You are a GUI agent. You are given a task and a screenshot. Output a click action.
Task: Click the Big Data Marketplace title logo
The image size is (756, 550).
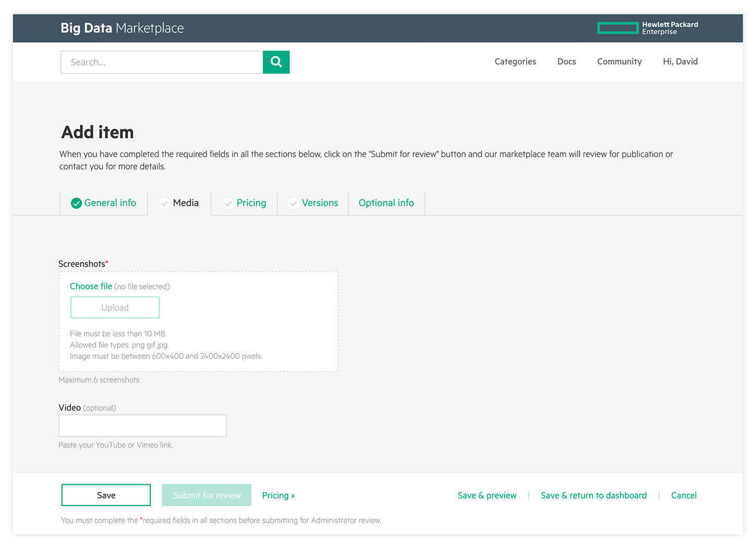coord(122,28)
